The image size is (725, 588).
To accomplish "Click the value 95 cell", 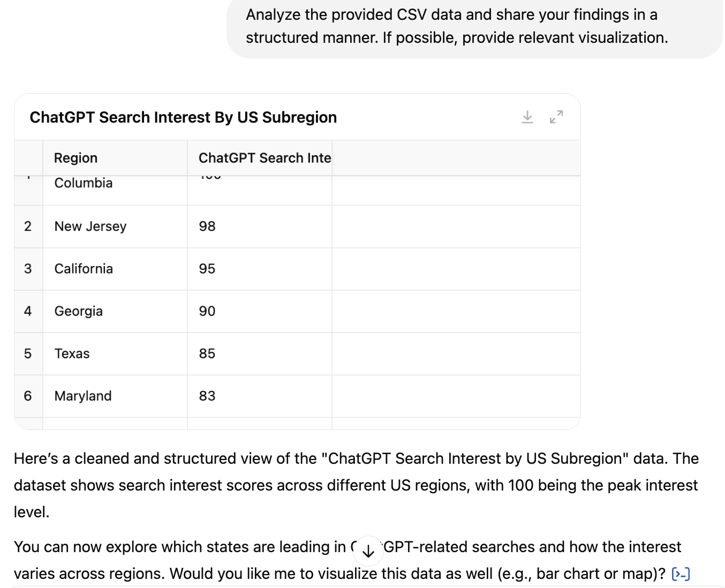I will [260, 269].
